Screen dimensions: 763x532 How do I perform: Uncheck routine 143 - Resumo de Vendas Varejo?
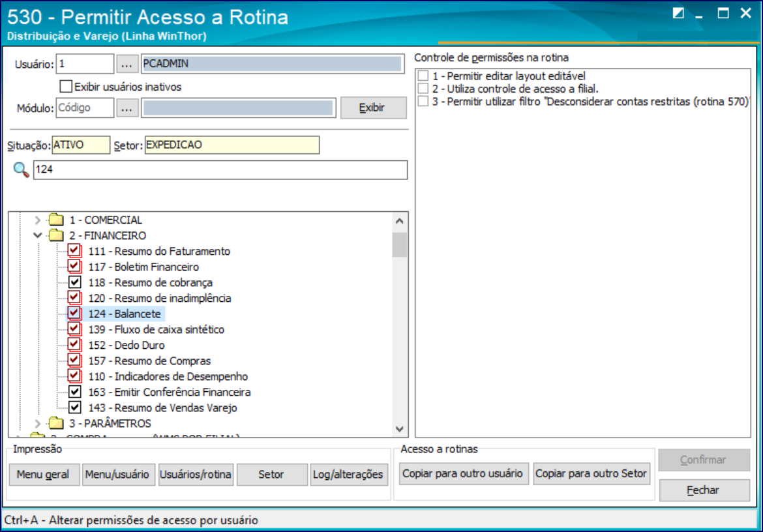click(74, 407)
